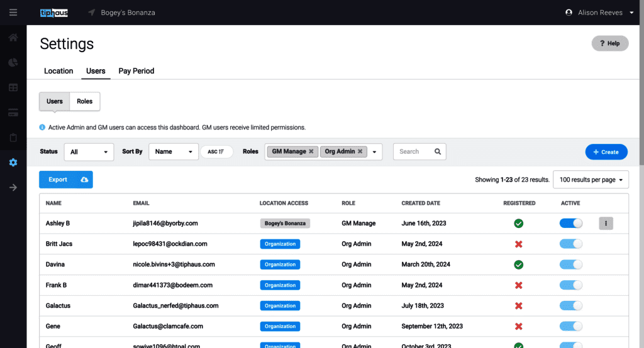
Task: Remove the GM Manage role filter tag
Action: tap(311, 151)
